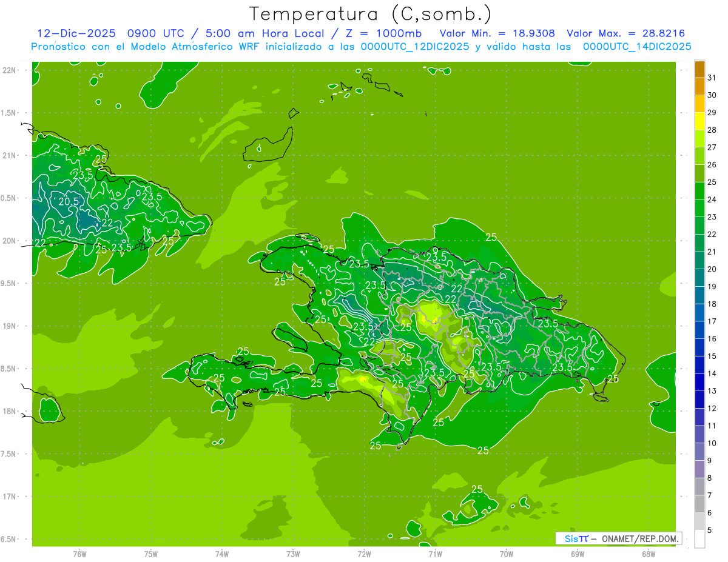This screenshot has height=562, width=728.
Task: Click the '19N' latitude axis label
Action: tap(10, 326)
